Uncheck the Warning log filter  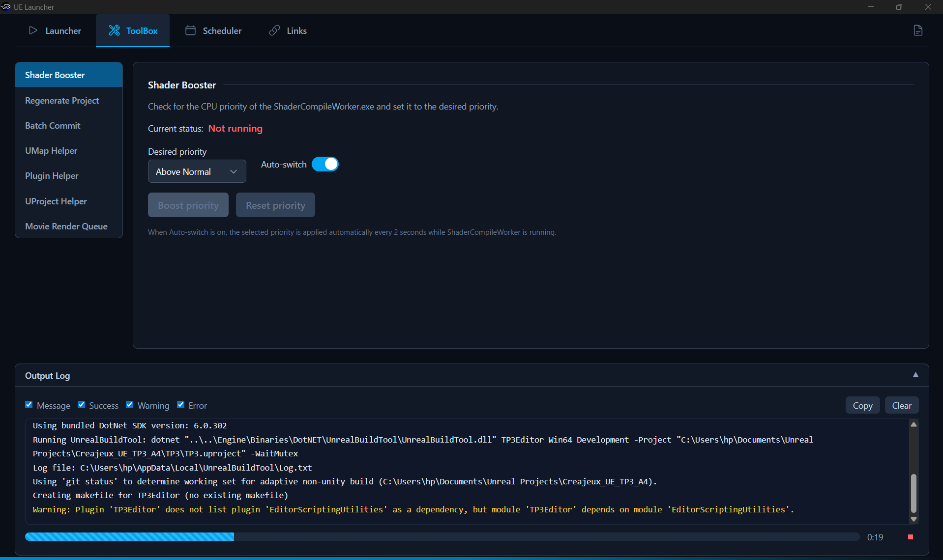[x=130, y=405]
